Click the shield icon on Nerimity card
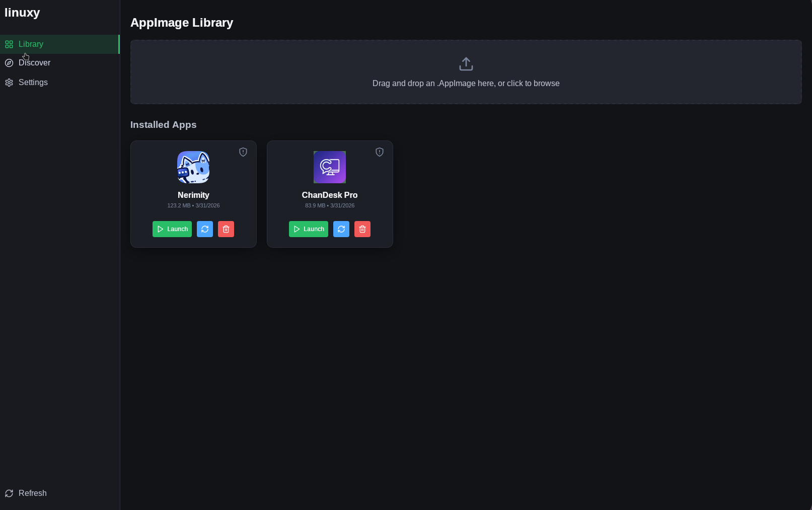Viewport: 812px width, 510px height. (243, 152)
